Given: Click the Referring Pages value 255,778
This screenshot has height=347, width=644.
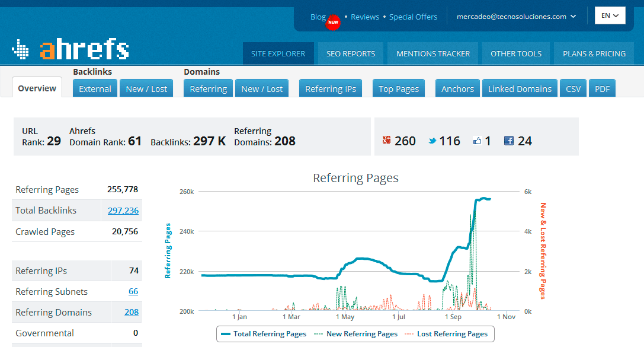Looking at the screenshot, I should pyautogui.click(x=123, y=190).
